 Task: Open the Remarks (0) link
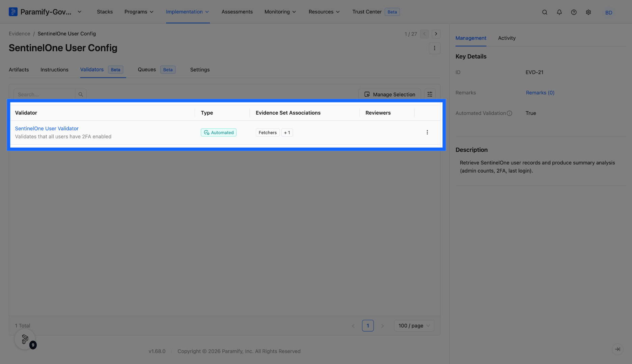click(540, 93)
